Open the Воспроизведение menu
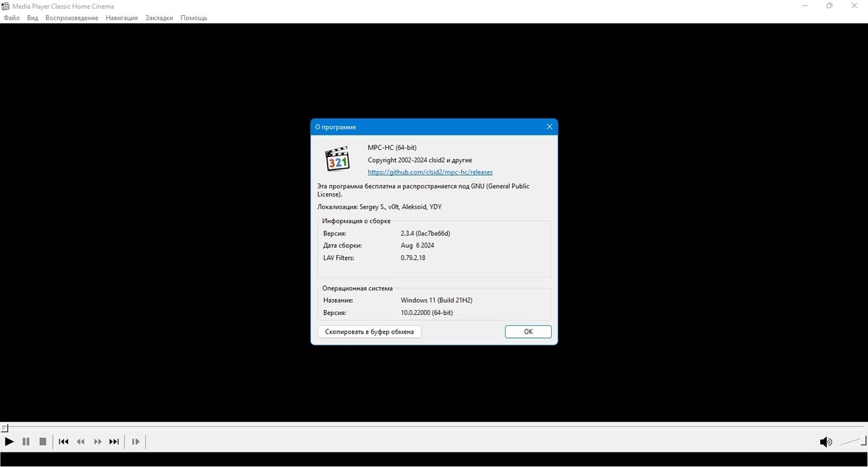Screen dimensions: 868x467 (x=72, y=18)
